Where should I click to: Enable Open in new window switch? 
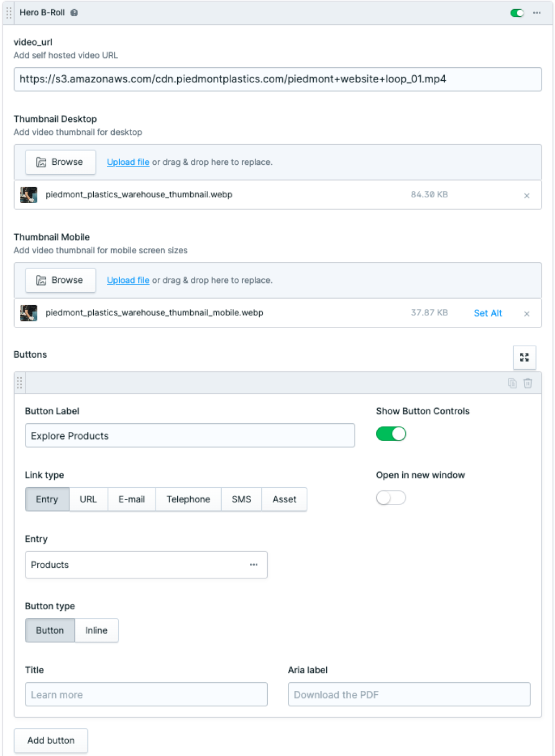391,497
